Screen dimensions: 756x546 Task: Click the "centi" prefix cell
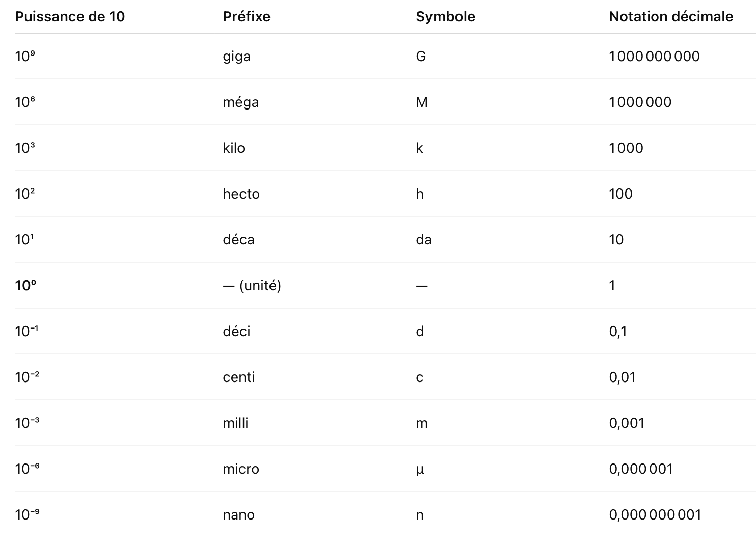point(238,377)
